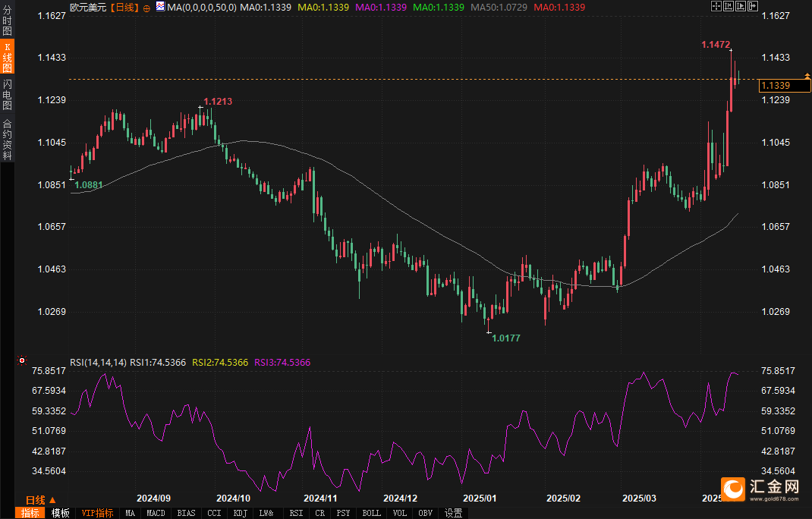Click the 1.1472 high price marker

[x=716, y=45]
